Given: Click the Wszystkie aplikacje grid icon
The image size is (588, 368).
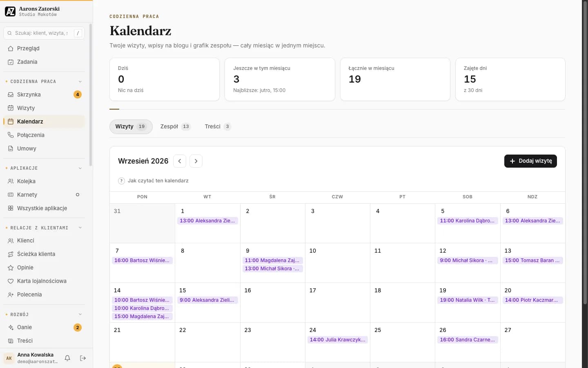Looking at the screenshot, I should point(11,208).
